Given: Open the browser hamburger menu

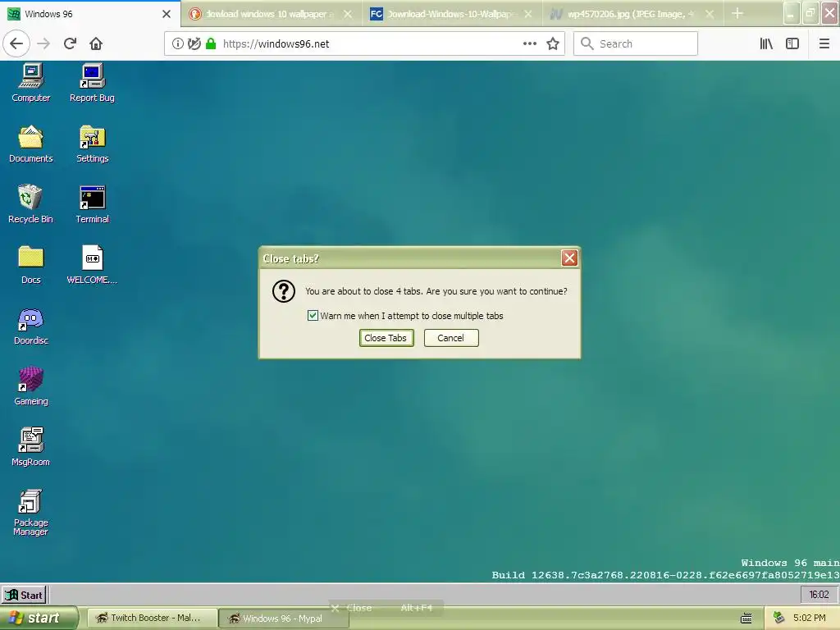Looking at the screenshot, I should click(x=824, y=43).
